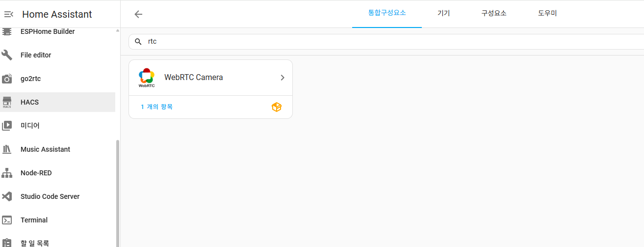644x247 pixels.
Task: Click the 할 일 목록 clipboard icon
Action: [7, 243]
